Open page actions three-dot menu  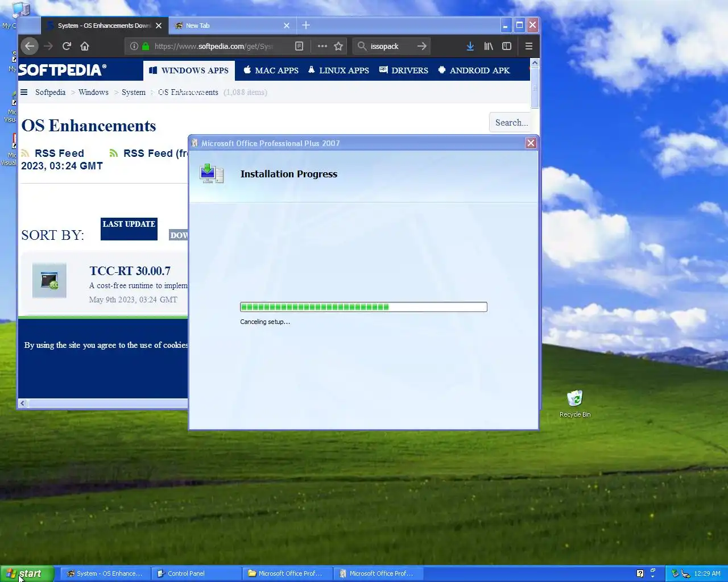tap(322, 46)
